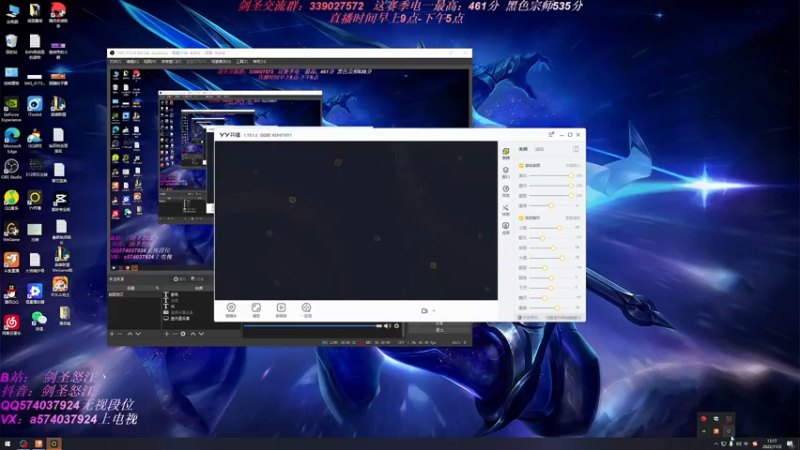Open OBS audio mixer gear settings
This screenshot has width=800, height=450.
396,326
